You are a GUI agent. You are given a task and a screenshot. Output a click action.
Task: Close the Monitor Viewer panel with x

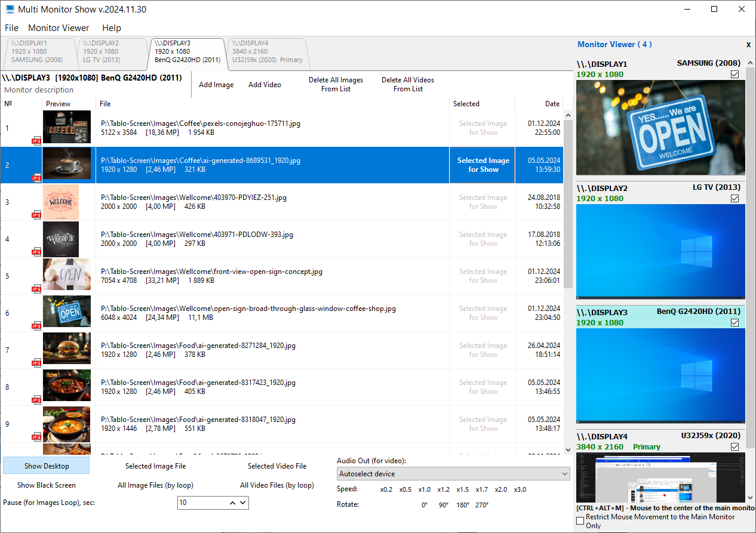pos(748,45)
